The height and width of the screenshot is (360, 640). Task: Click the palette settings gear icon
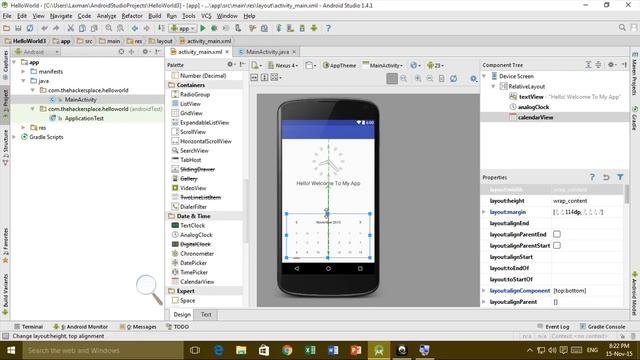coord(231,64)
